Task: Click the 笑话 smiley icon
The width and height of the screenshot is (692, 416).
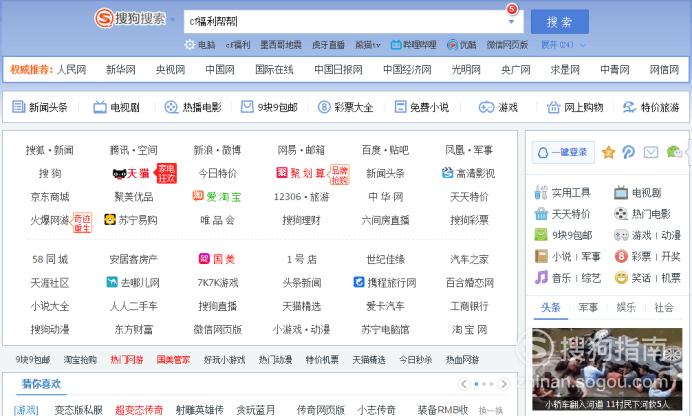Action: [x=621, y=277]
